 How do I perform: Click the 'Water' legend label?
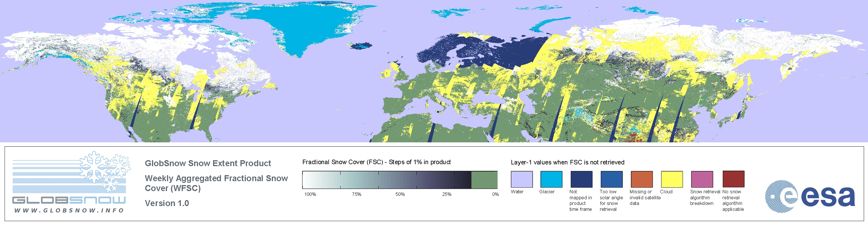point(517,192)
